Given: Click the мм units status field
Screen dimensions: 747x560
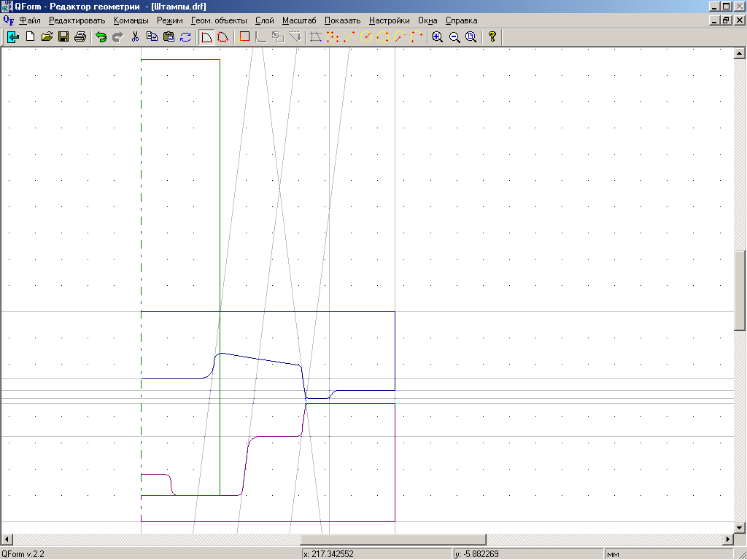Looking at the screenshot, I should 670,554.
